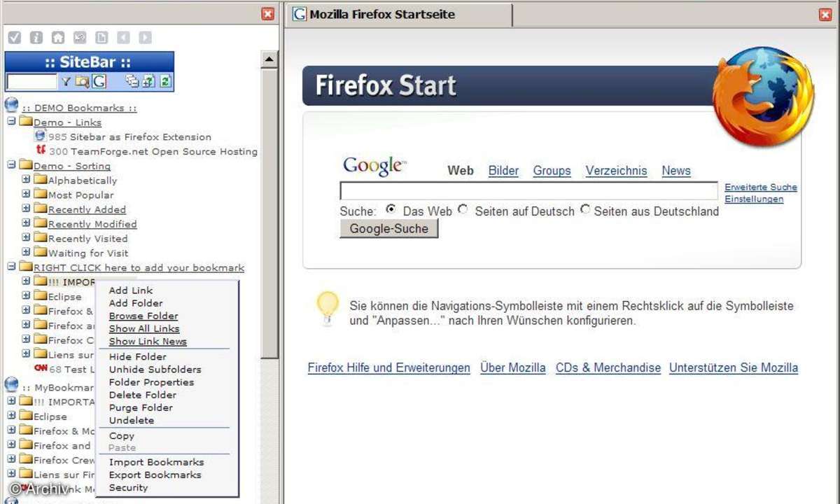The image size is (840, 504).
Task: Click the SiteBar reload with plus icon
Action: (x=148, y=82)
